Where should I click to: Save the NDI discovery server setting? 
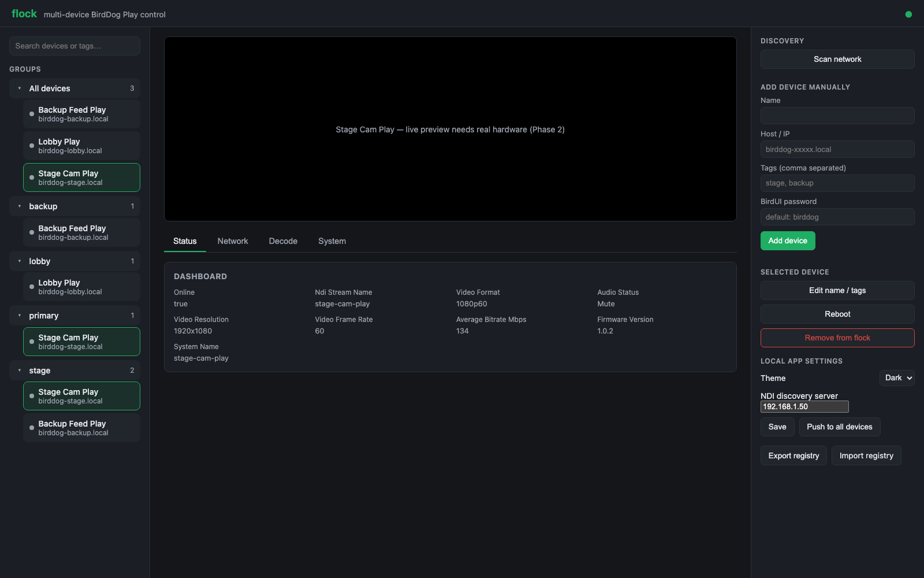click(x=777, y=427)
